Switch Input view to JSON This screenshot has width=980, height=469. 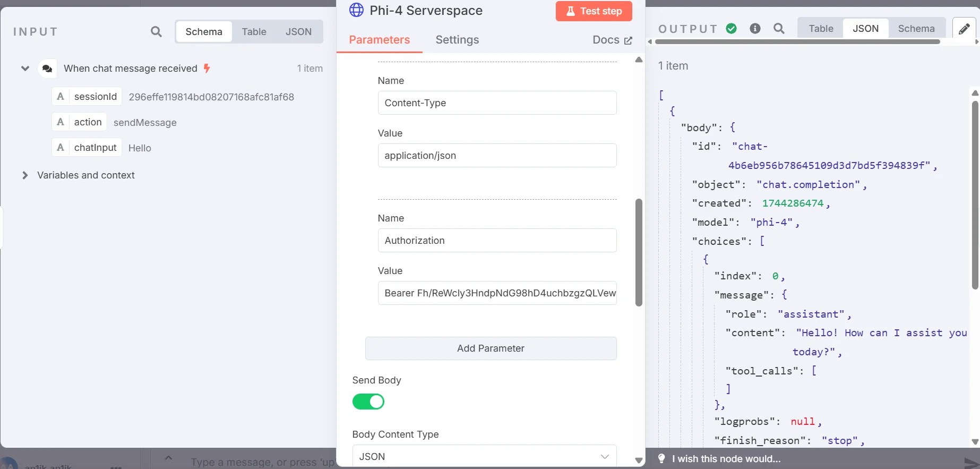[x=298, y=32]
